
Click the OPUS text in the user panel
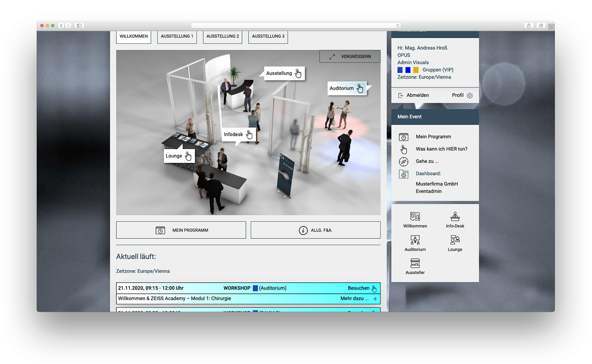[404, 55]
